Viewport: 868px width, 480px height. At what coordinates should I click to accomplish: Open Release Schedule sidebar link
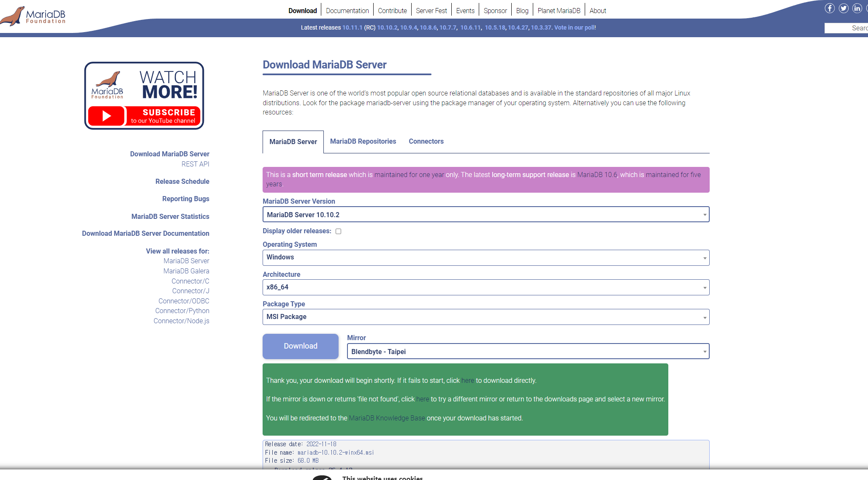tap(182, 182)
